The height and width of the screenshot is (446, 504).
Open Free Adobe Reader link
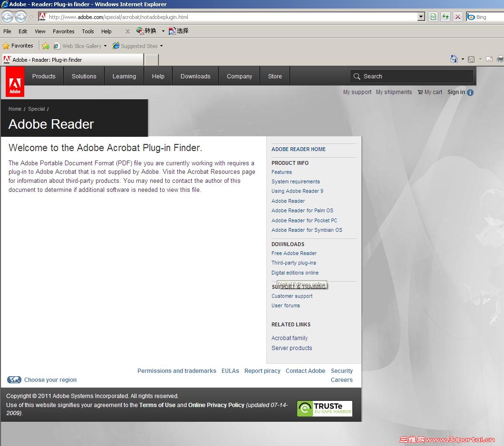pyautogui.click(x=294, y=253)
